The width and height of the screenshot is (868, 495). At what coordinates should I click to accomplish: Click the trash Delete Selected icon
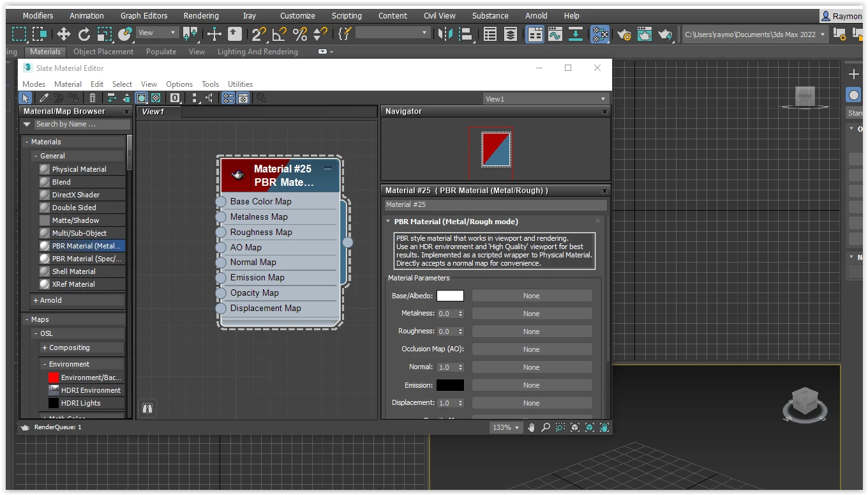(93, 98)
